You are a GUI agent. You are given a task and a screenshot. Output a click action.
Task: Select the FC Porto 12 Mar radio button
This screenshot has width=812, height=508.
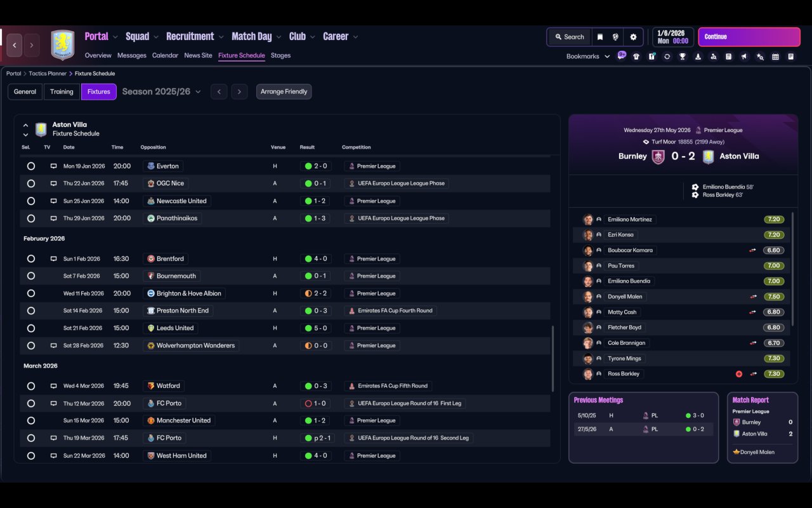[x=31, y=403]
